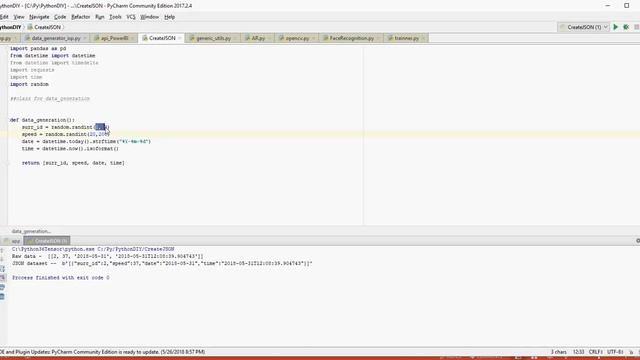
Task: Open the Window menu
Action: click(149, 17)
